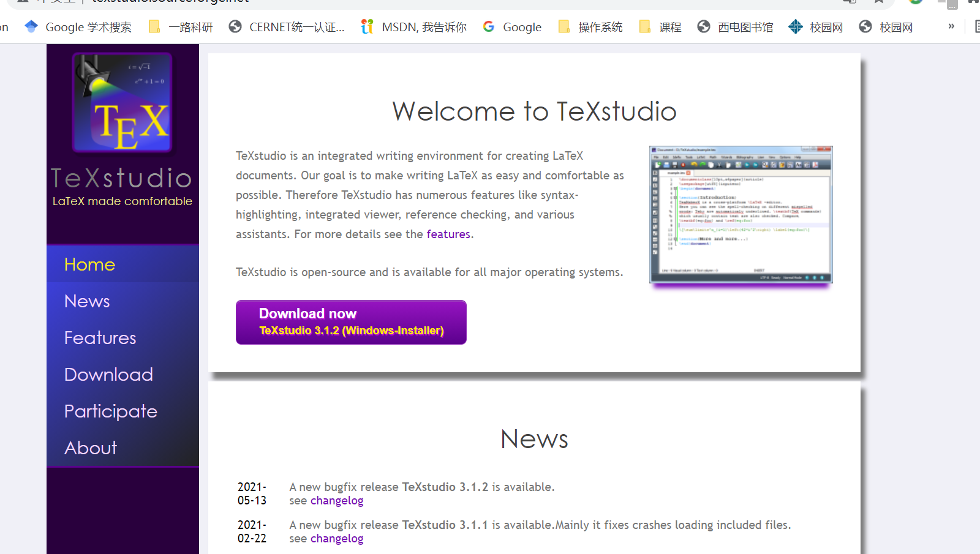The width and height of the screenshot is (980, 554).
Task: Open the first 校园网 bookmark with blue icon
Action: (x=816, y=27)
